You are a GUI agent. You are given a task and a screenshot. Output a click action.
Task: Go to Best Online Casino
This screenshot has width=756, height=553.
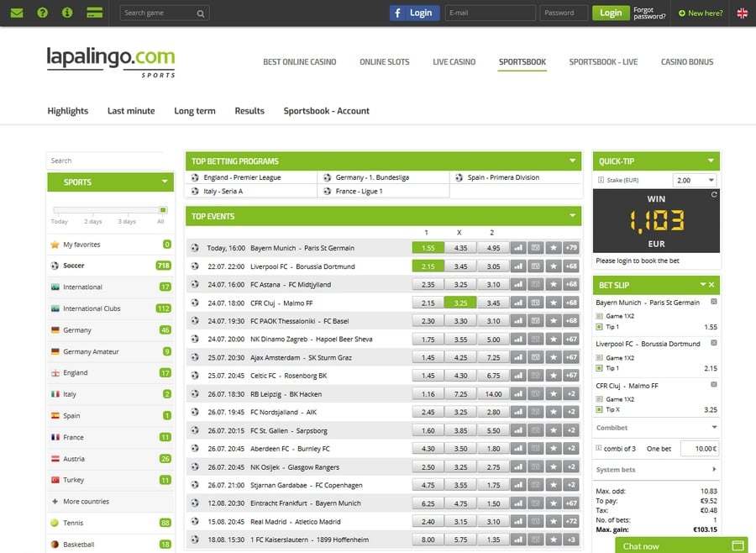pyautogui.click(x=299, y=61)
